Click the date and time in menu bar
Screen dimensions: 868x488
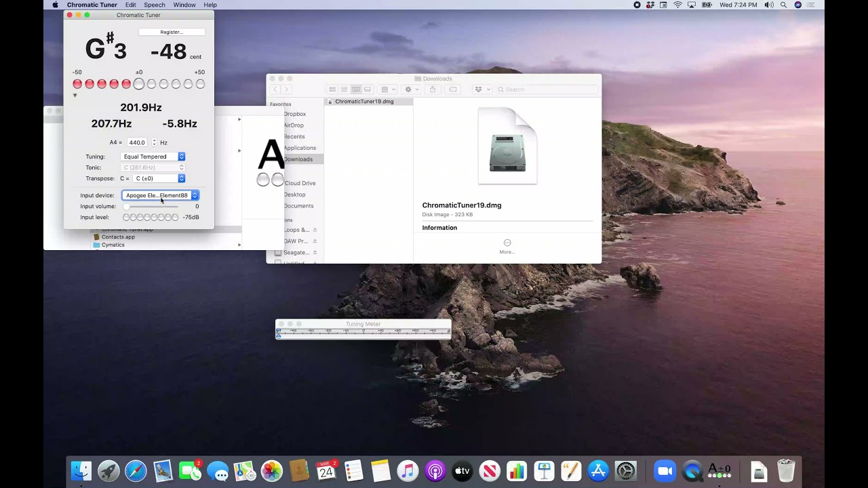click(738, 5)
